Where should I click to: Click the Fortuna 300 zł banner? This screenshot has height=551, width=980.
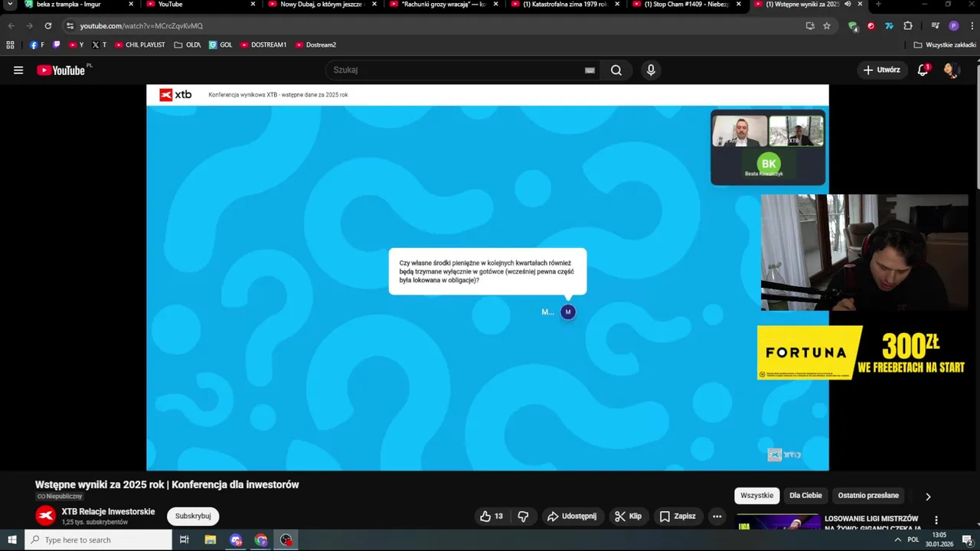[863, 353]
